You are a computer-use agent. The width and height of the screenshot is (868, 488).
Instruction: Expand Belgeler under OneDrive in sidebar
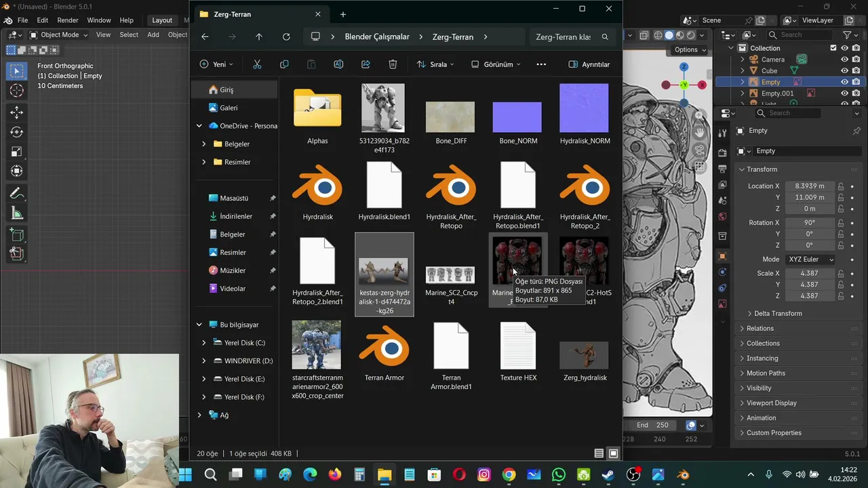[x=203, y=144]
